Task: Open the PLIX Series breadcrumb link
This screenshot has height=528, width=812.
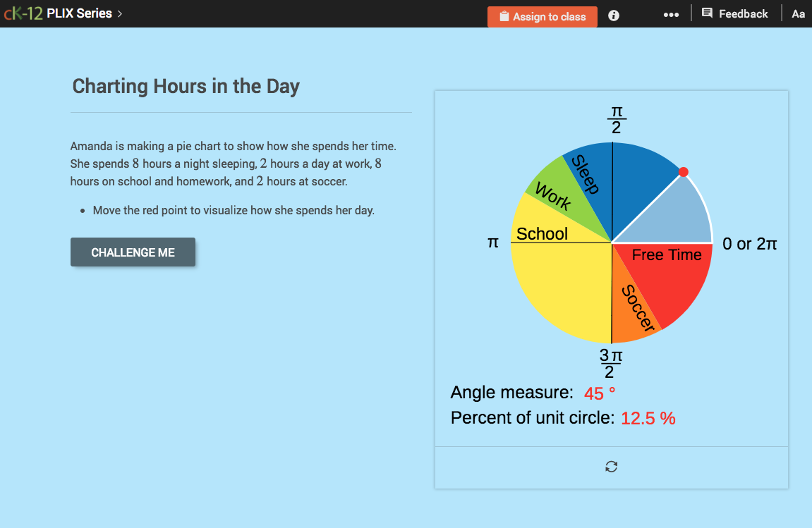Action: (80, 13)
